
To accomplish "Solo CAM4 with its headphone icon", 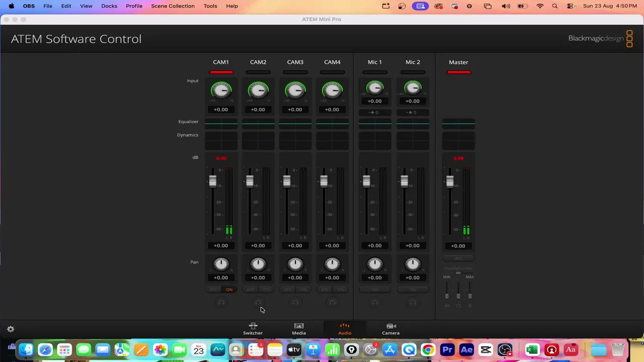I will pos(333,303).
